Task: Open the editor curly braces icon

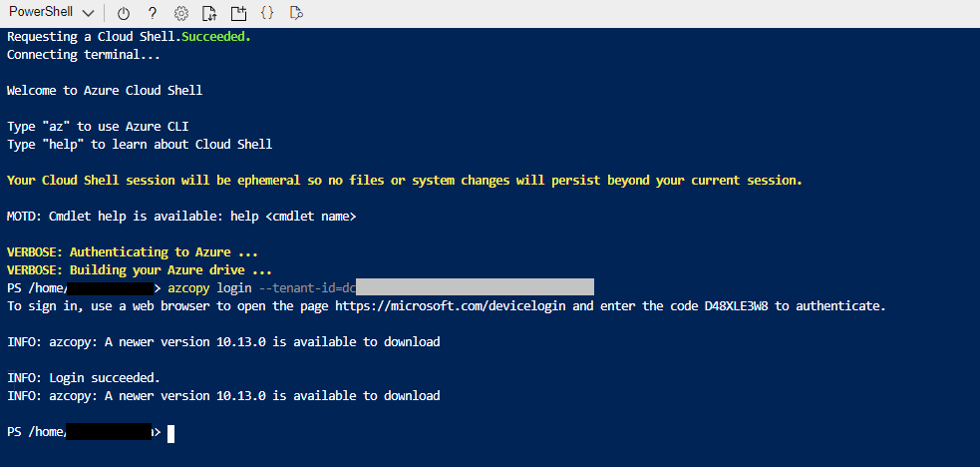Action: coord(267,13)
